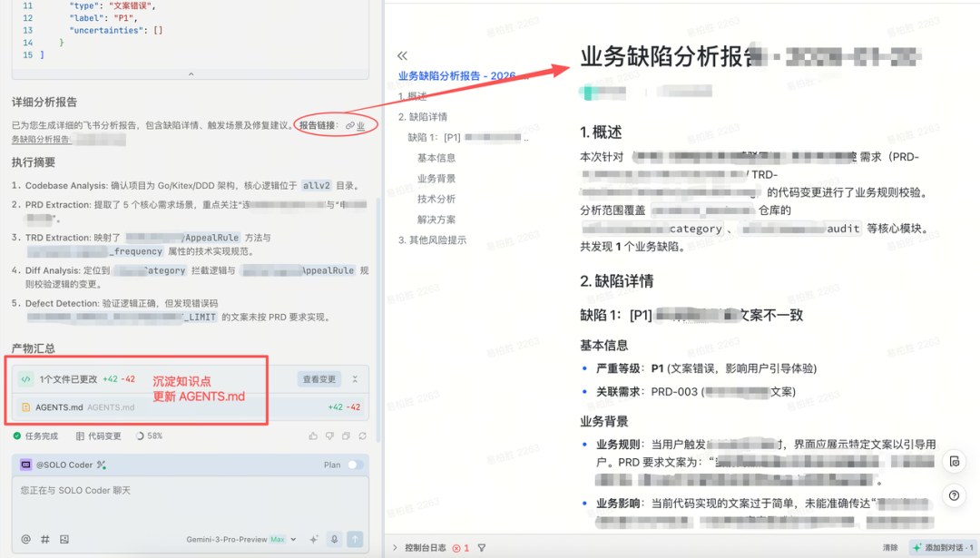This screenshot has height=558, width=980.
Task: Click the AGENTS.md file icon
Action: point(25,406)
